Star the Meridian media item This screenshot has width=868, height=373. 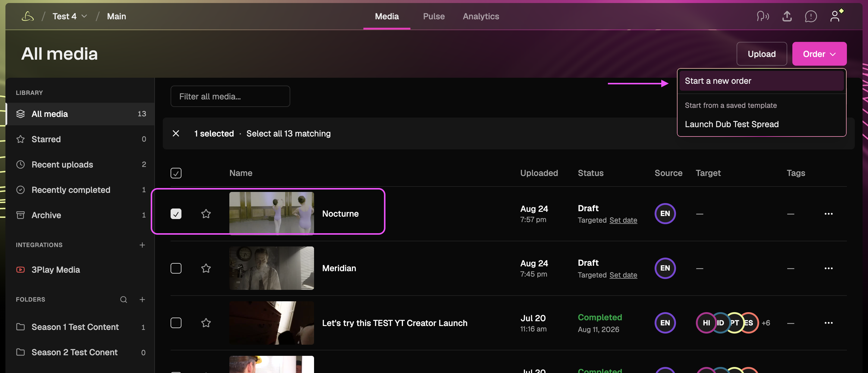[206, 268]
